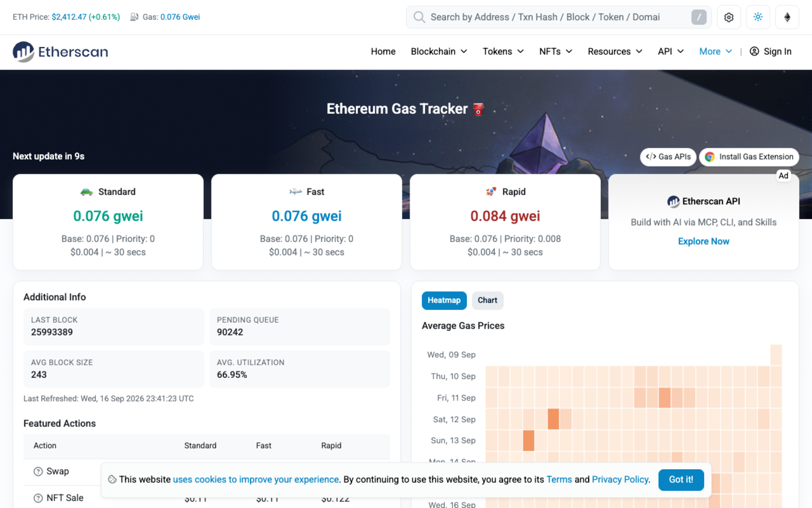
Task: Click the code brackets icon on Gas APIs
Action: (x=651, y=157)
